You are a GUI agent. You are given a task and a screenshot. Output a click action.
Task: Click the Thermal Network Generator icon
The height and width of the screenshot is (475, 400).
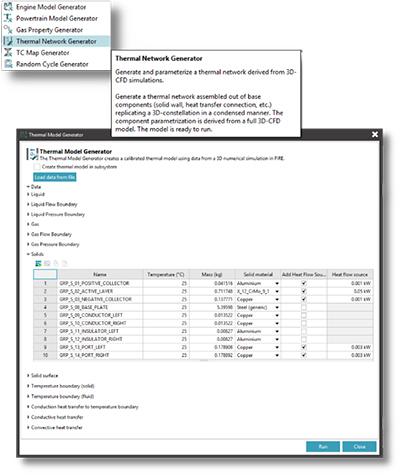pyautogui.click(x=8, y=41)
